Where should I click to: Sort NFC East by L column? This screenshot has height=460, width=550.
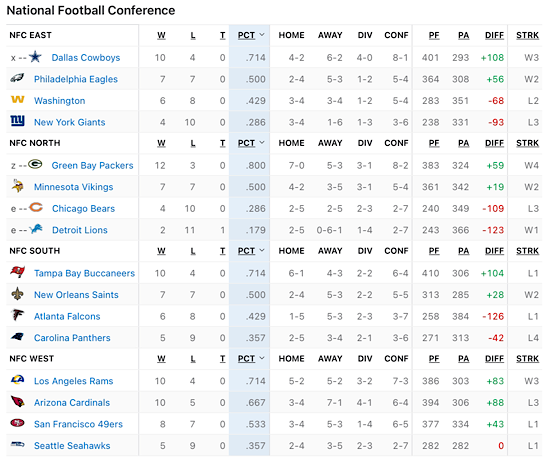pos(193,35)
